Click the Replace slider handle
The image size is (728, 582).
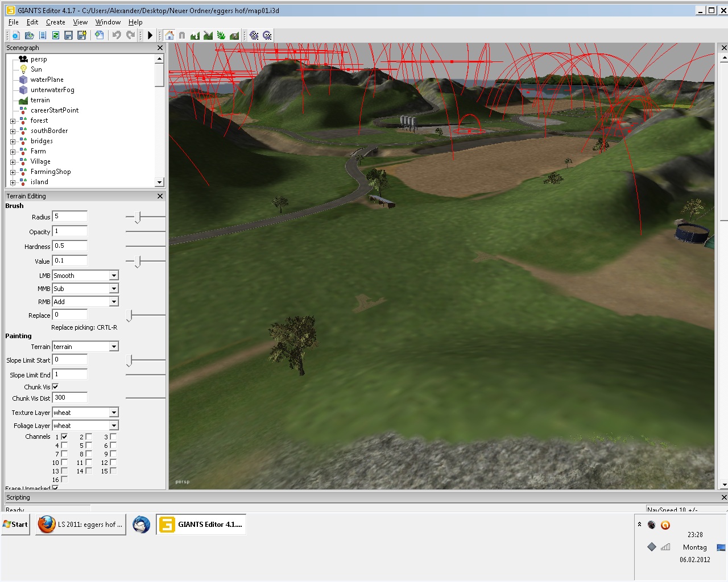click(x=130, y=315)
